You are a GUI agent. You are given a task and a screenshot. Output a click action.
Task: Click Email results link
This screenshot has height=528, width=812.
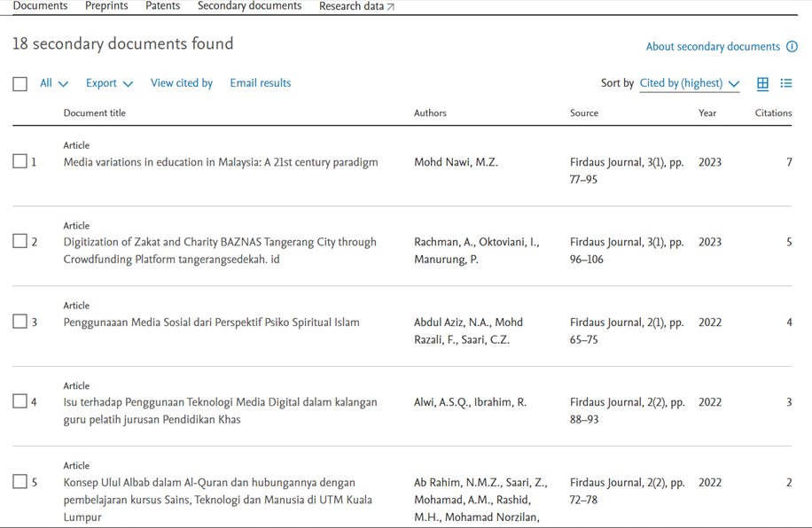pos(260,83)
